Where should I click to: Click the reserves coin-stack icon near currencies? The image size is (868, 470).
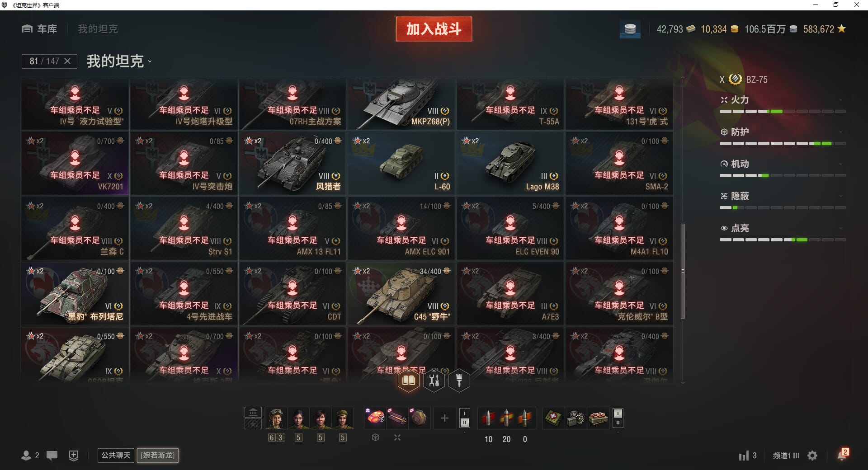pyautogui.click(x=630, y=29)
